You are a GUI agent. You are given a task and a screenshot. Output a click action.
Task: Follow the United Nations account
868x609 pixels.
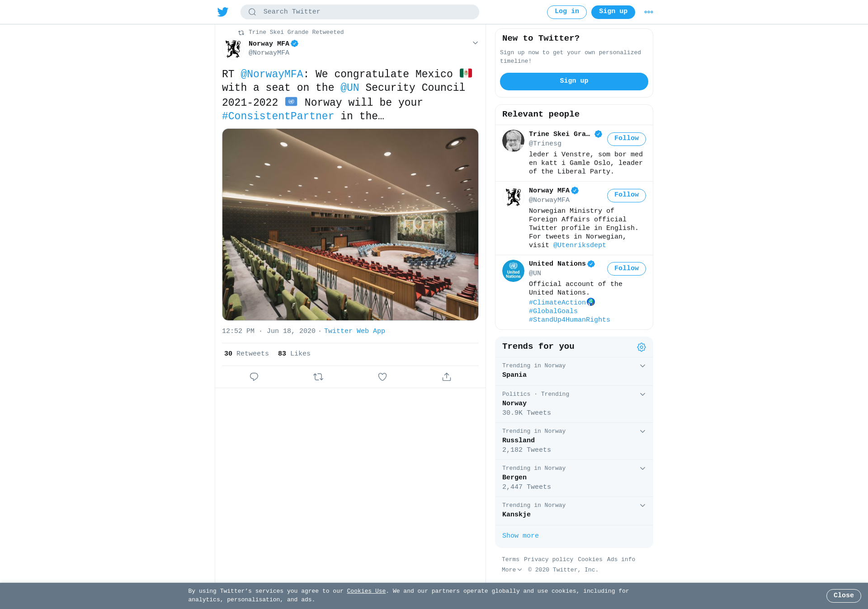click(x=626, y=269)
